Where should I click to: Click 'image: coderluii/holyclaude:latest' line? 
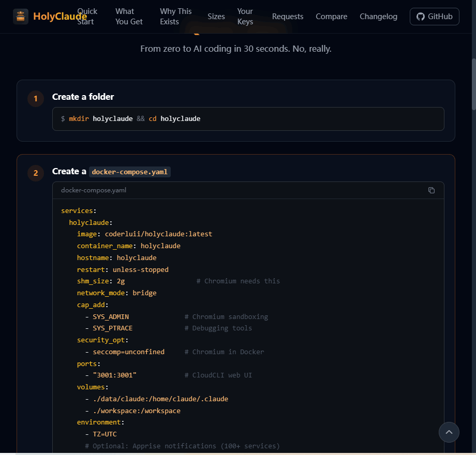[x=144, y=234]
